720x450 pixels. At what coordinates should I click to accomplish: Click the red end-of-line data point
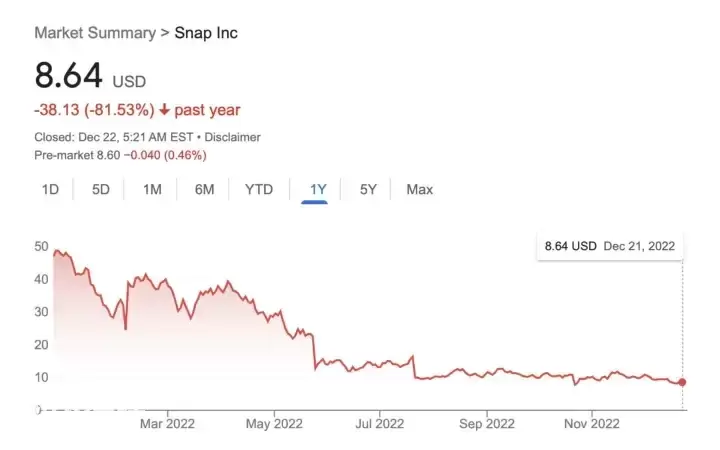[x=683, y=382]
